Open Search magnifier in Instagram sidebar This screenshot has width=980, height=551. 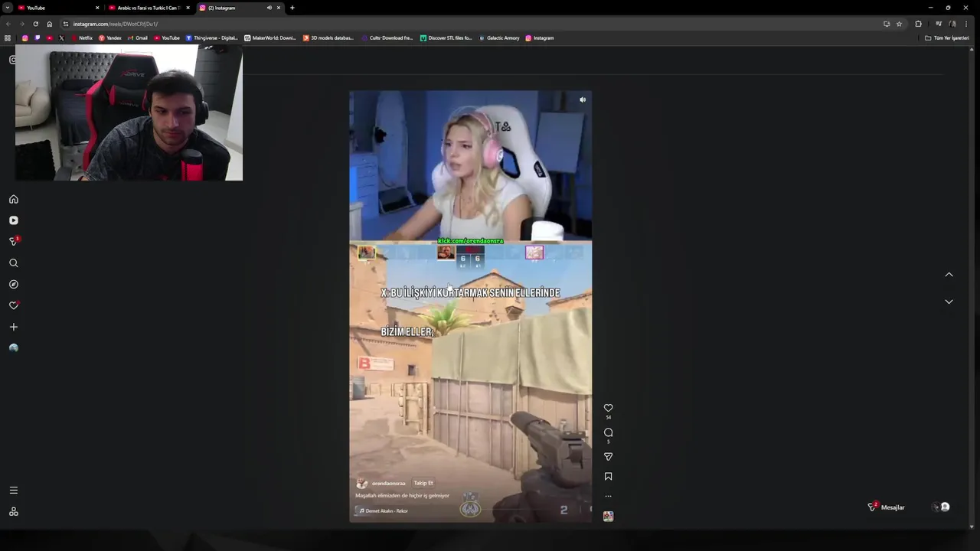[13, 262]
